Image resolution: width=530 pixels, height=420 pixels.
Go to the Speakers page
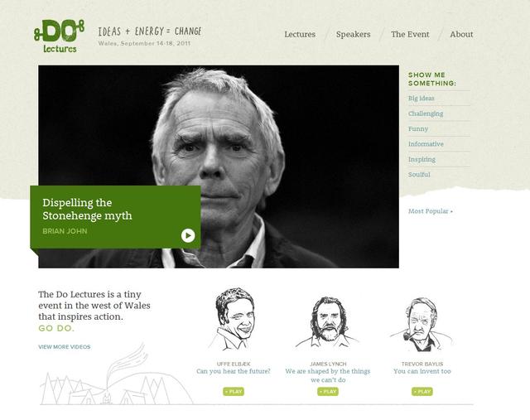tap(354, 35)
